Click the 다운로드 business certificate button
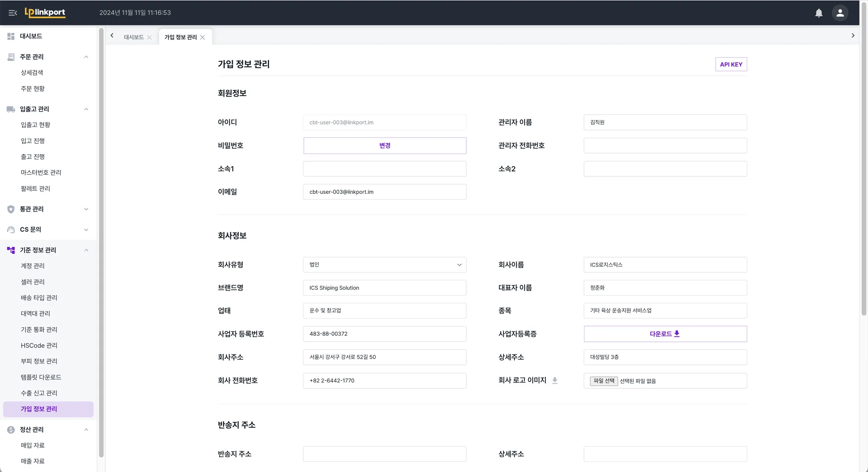This screenshot has height=472, width=868. click(x=665, y=334)
